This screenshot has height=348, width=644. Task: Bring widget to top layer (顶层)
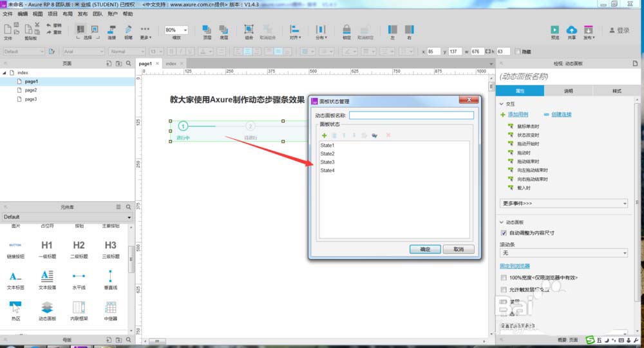coord(207,32)
